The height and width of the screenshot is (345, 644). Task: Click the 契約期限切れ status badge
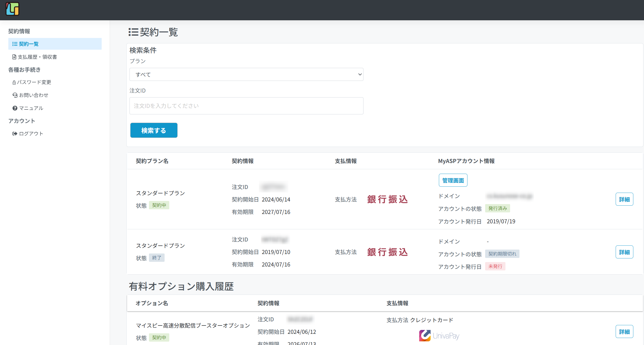pyautogui.click(x=502, y=254)
